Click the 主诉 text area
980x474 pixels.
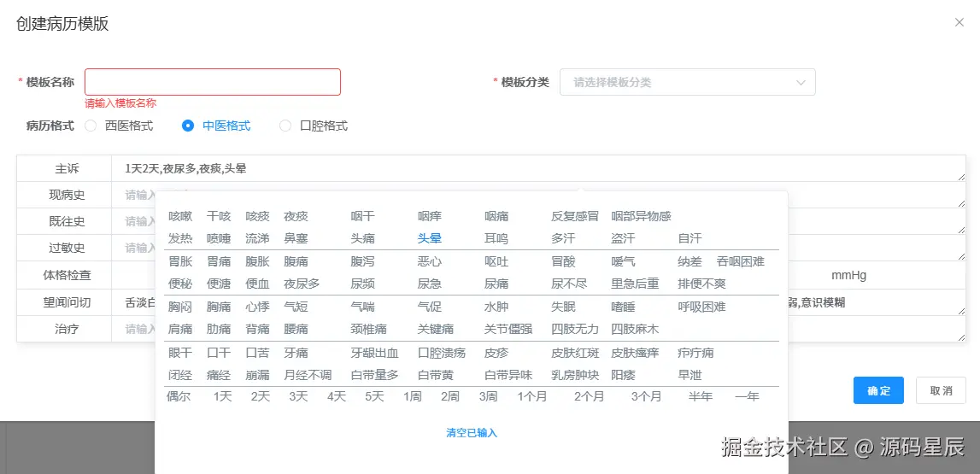point(538,168)
